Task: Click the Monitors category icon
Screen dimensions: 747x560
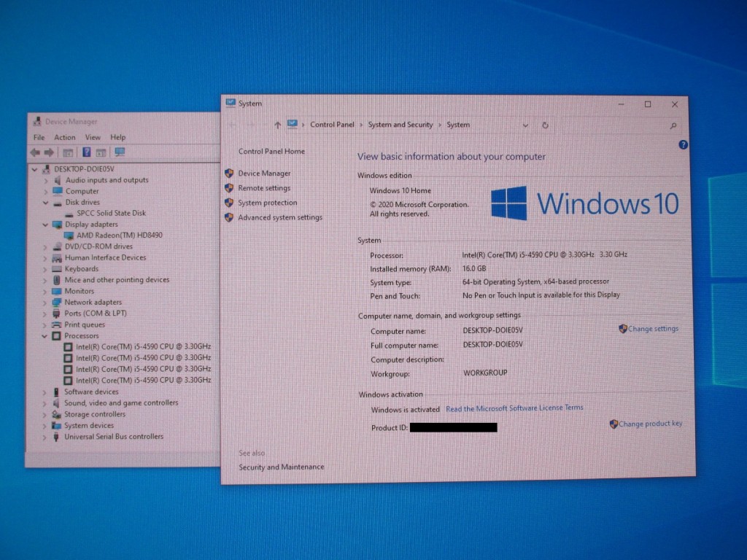Action: 57,291
